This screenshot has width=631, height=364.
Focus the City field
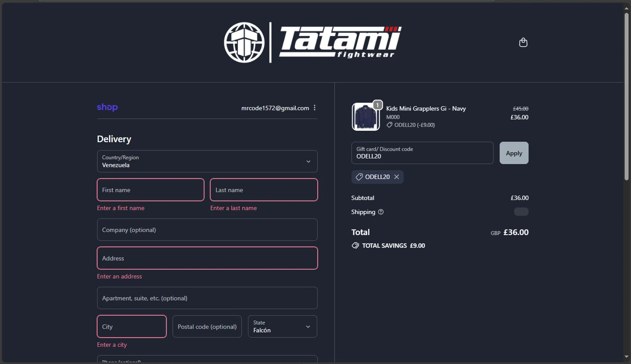pos(132,327)
